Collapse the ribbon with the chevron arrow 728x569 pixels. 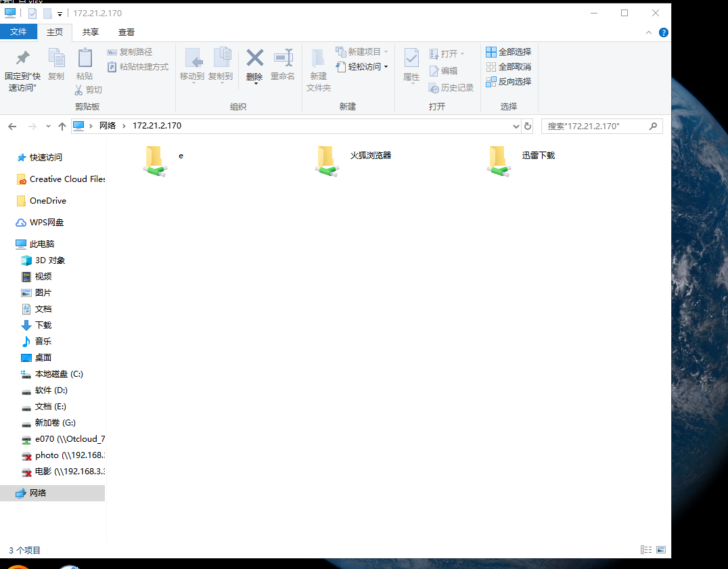649,32
